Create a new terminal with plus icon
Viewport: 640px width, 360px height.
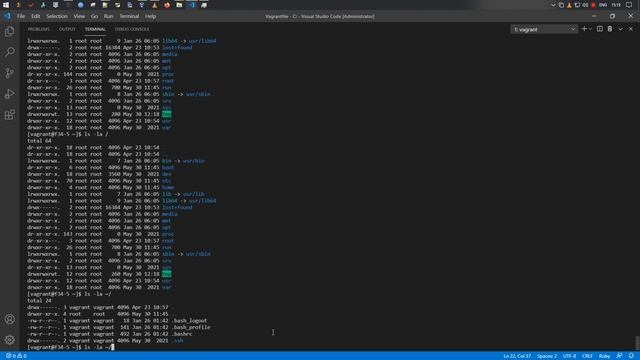(x=584, y=29)
